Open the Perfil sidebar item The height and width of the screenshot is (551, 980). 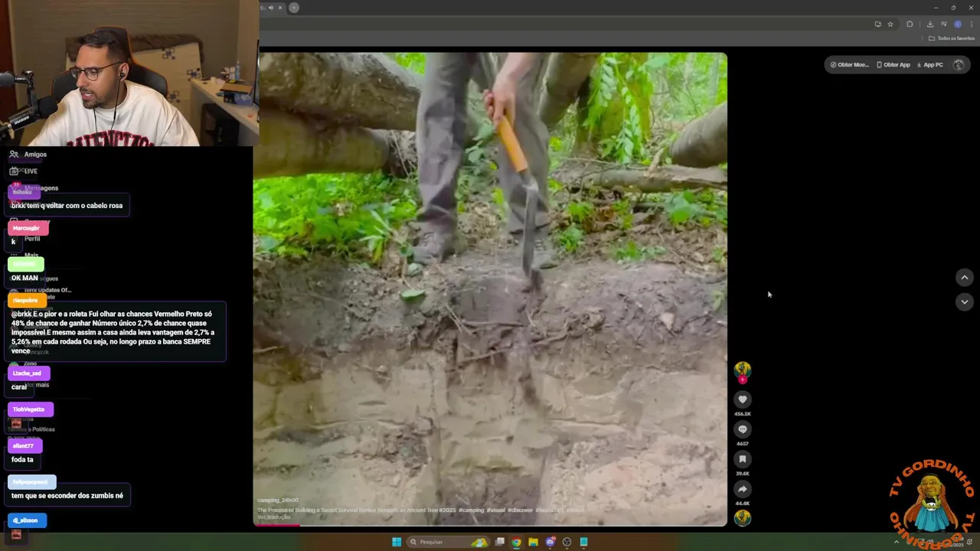click(x=32, y=239)
